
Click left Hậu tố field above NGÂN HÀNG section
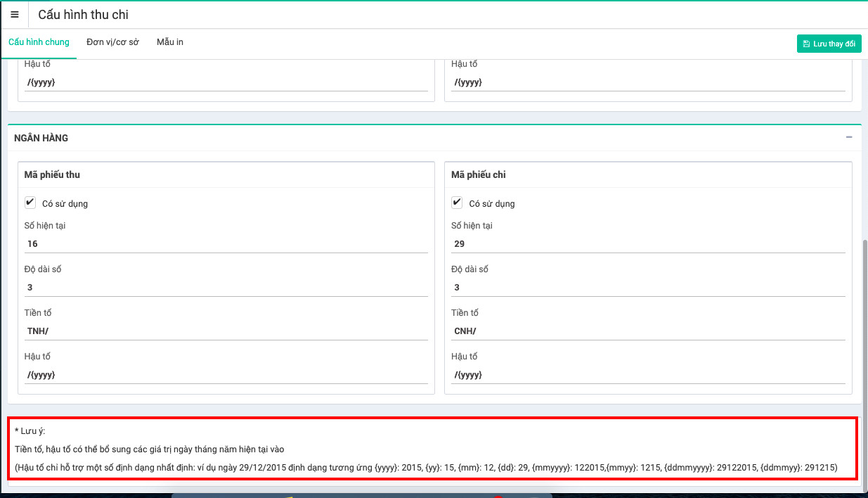(225, 82)
